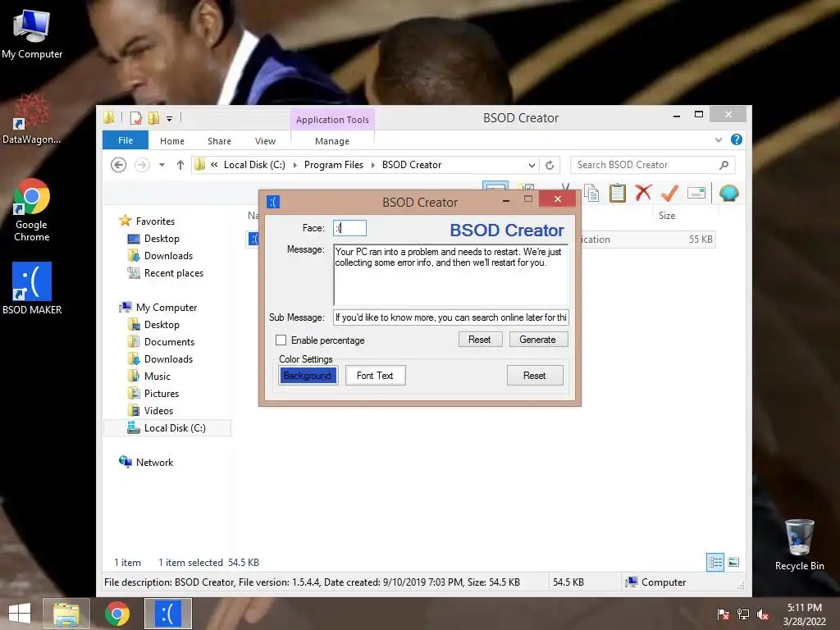
Task: Switch to details view icon in status bar
Action: [715, 563]
